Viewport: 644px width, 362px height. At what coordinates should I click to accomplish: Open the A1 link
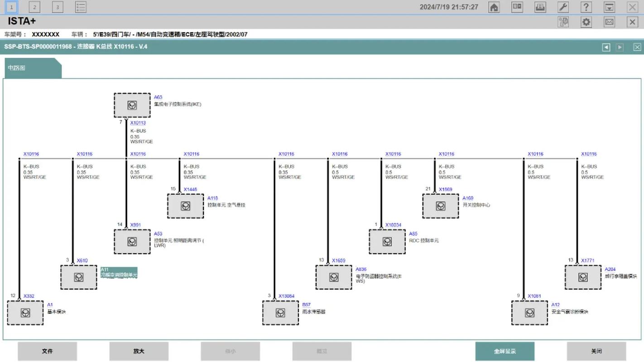[x=50, y=305]
